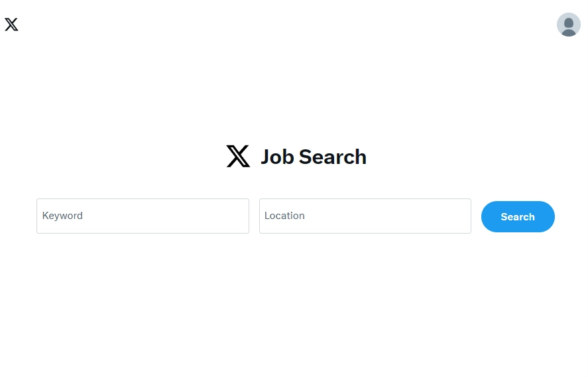This screenshot has width=588, height=379.
Task: Open the profile avatar menu
Action: [569, 25]
